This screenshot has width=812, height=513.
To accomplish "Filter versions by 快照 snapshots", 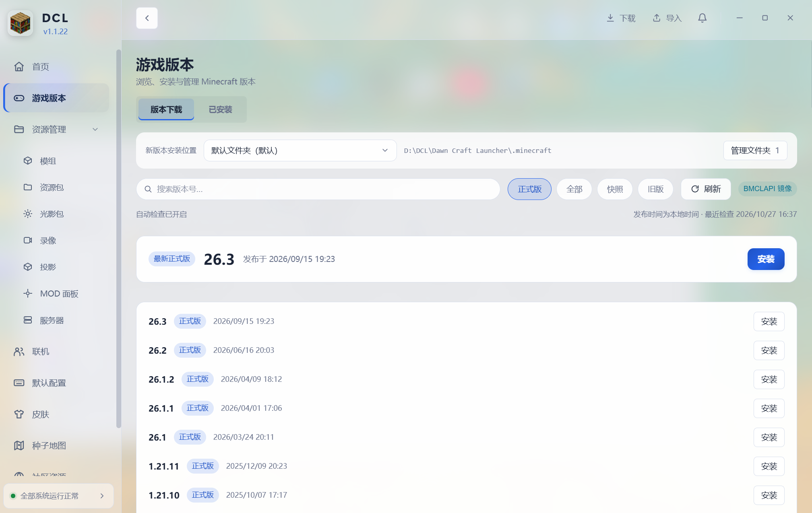I will 615,189.
